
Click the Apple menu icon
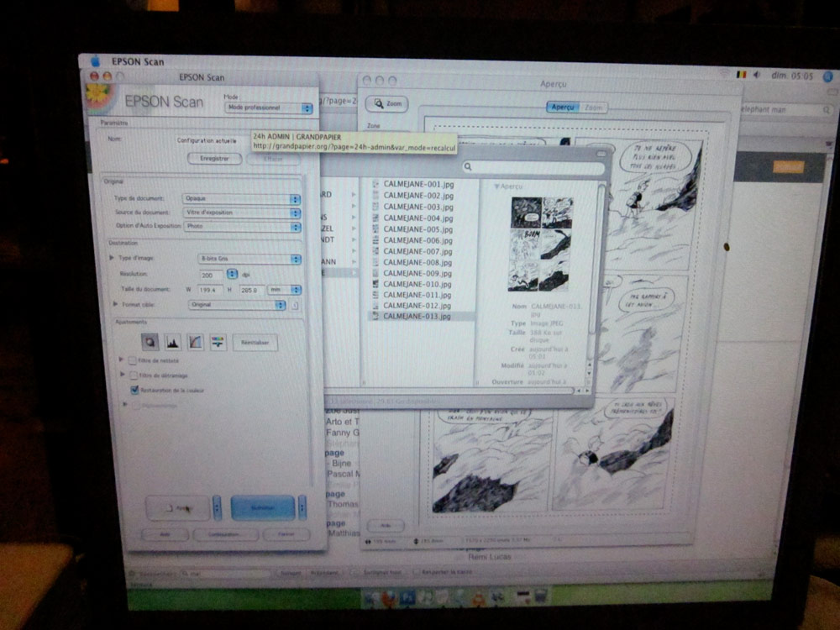click(x=94, y=61)
